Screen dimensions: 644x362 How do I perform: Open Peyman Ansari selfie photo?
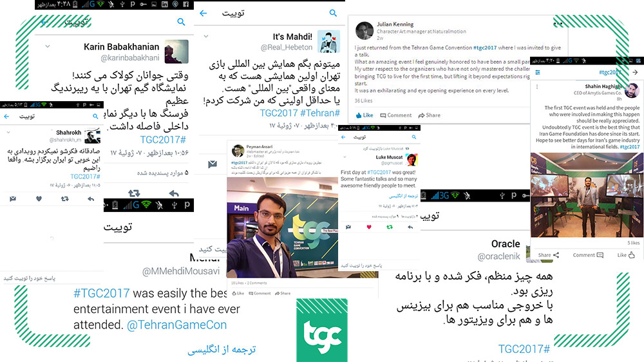point(283,227)
